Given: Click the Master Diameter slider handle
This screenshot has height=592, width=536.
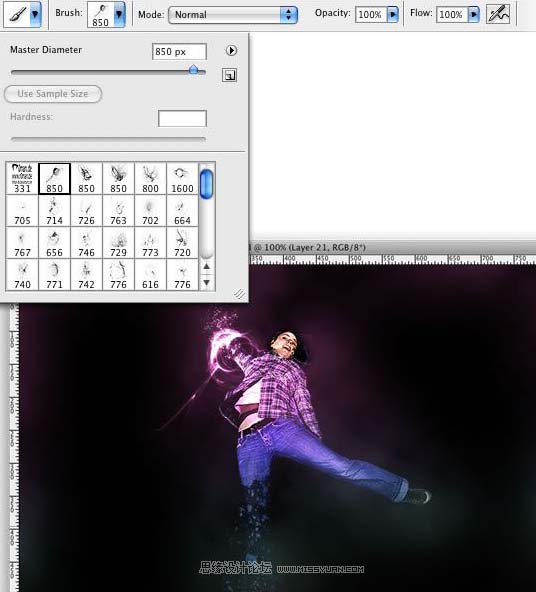Looking at the screenshot, I should coord(193,69).
